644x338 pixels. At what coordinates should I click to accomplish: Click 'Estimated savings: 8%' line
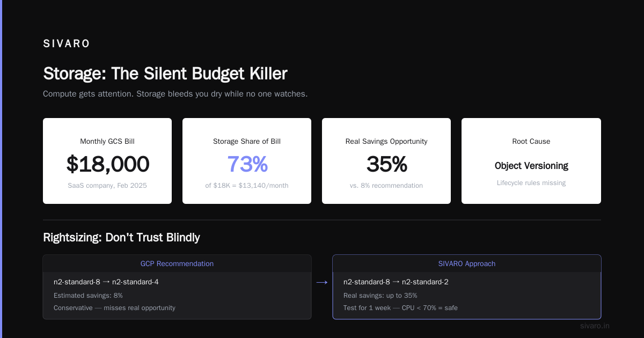88,296
